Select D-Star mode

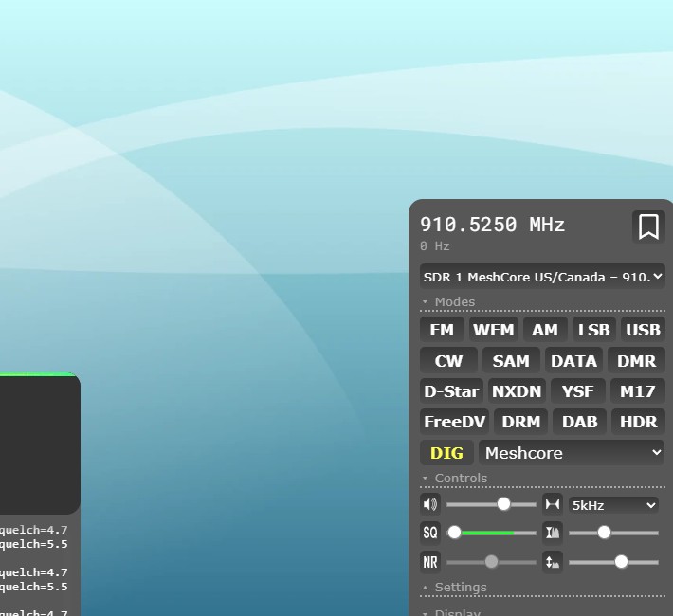[451, 391]
